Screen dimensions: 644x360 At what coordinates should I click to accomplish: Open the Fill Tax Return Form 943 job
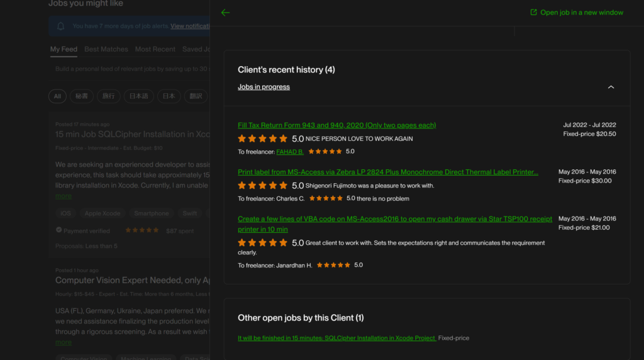pyautogui.click(x=337, y=125)
